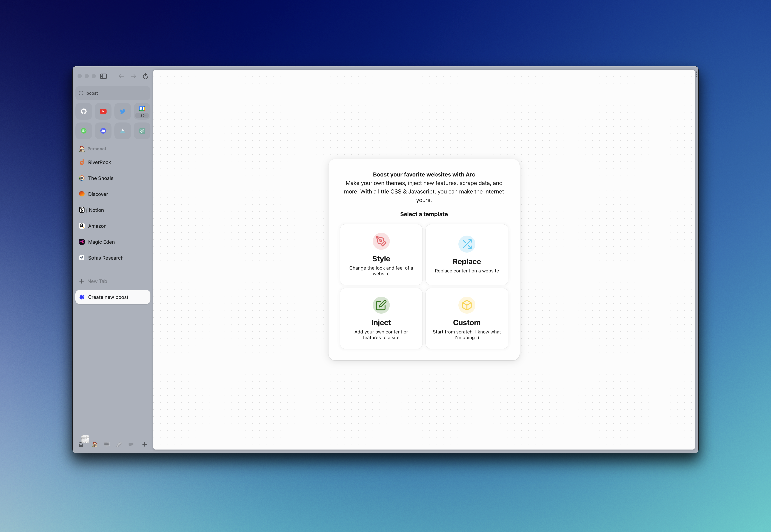Select the Create new boost tab
Image resolution: width=771 pixels, height=532 pixels.
[x=113, y=297]
